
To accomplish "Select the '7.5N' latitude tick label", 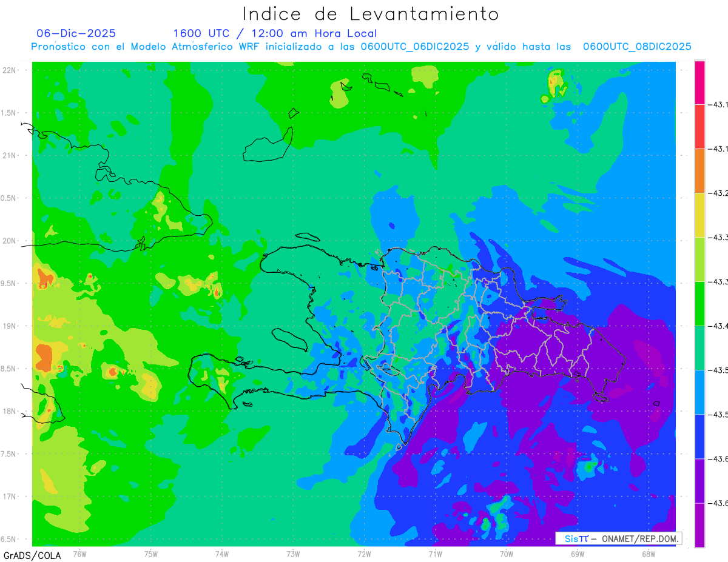I will coord(8,454).
